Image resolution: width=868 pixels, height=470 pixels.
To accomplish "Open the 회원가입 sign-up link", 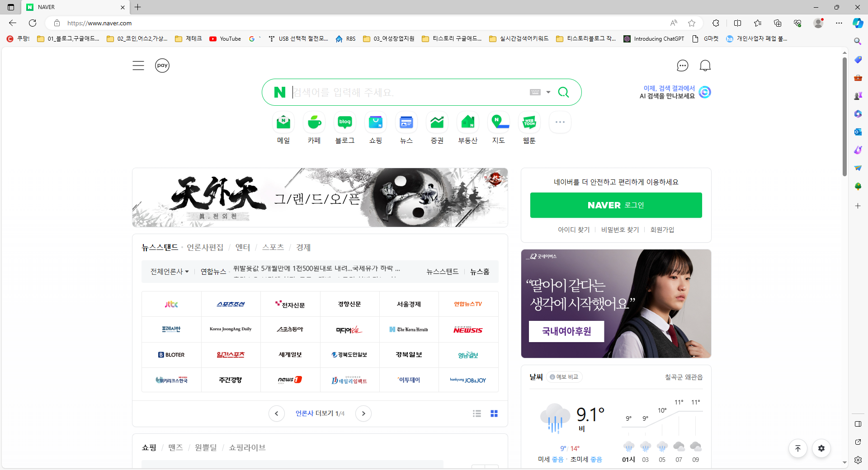I will click(x=661, y=229).
